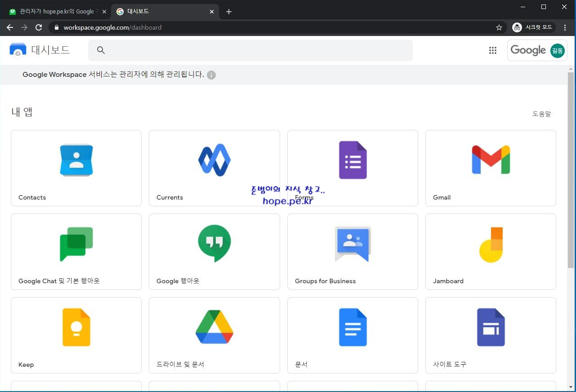Switch to the 관리자가 hope.pe.kr tab
Screen dimensions: 576x392
tap(56, 12)
